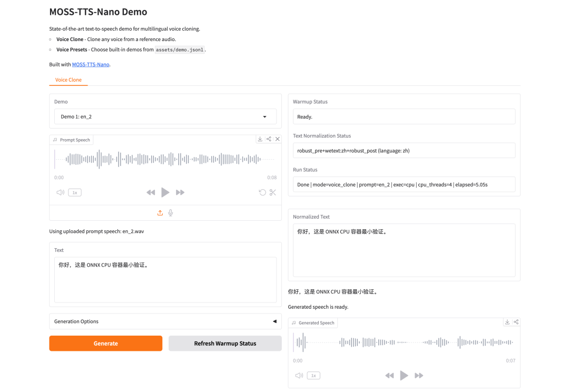Image resolution: width=569 pixels, height=392 pixels.
Task: Click the 0:08 duration in Prompt Speech
Action: 272,178
